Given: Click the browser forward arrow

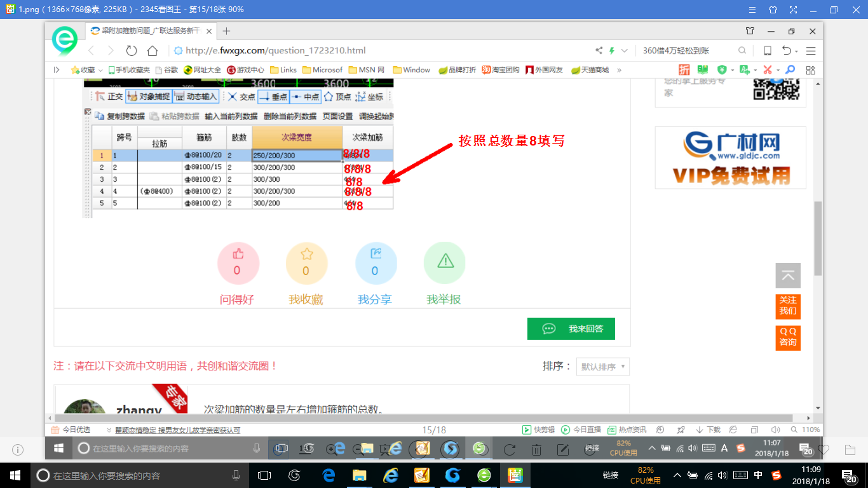Looking at the screenshot, I should coord(111,51).
